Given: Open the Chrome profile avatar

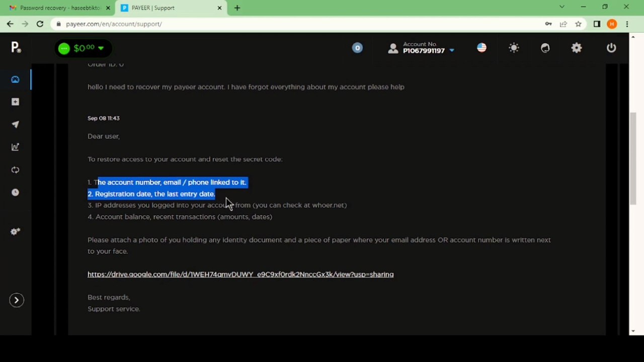Looking at the screenshot, I should (x=612, y=24).
